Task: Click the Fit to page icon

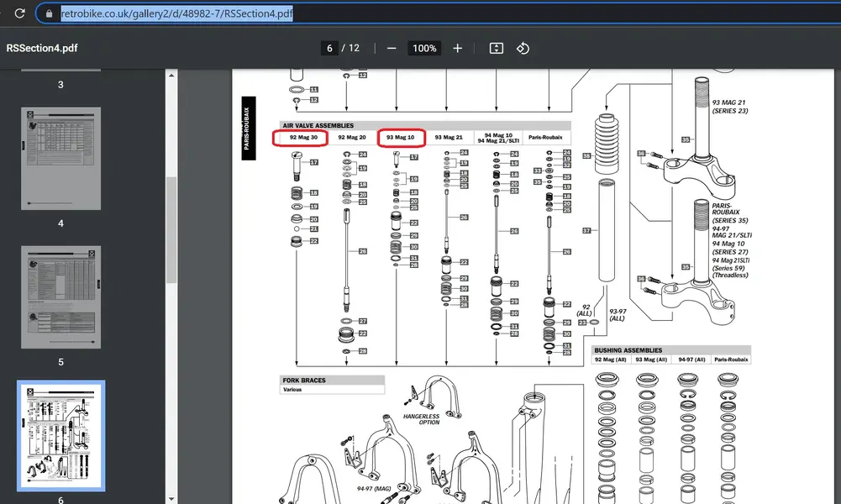Action: (x=497, y=49)
